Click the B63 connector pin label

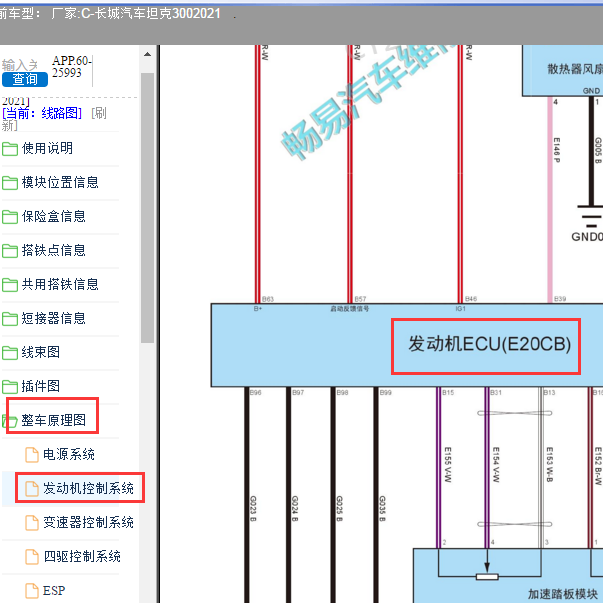click(268, 299)
